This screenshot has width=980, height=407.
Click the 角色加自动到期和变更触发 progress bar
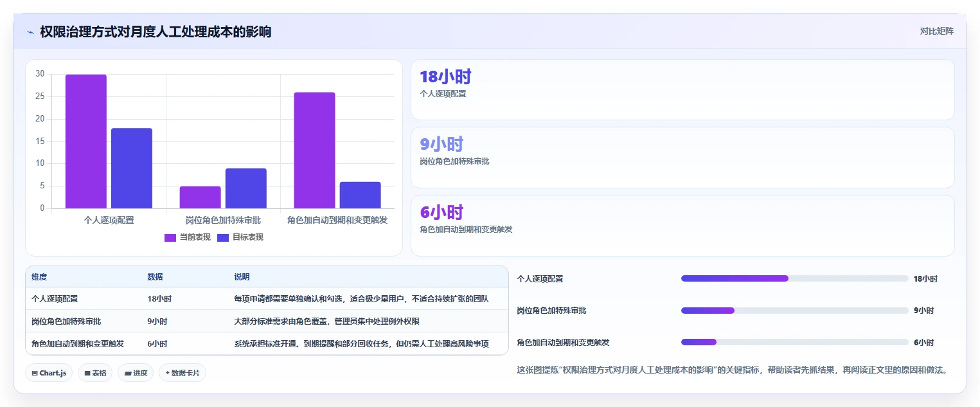pyautogui.click(x=795, y=342)
